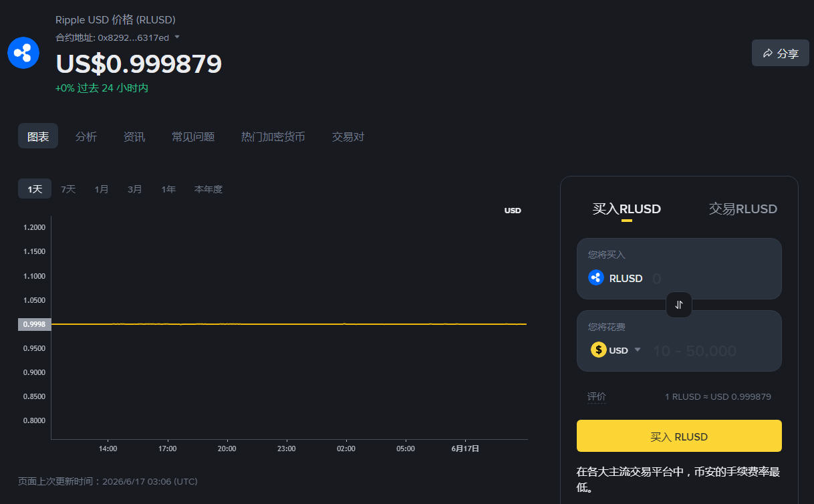Click the RLUSD coin icon in buy field

click(x=596, y=277)
